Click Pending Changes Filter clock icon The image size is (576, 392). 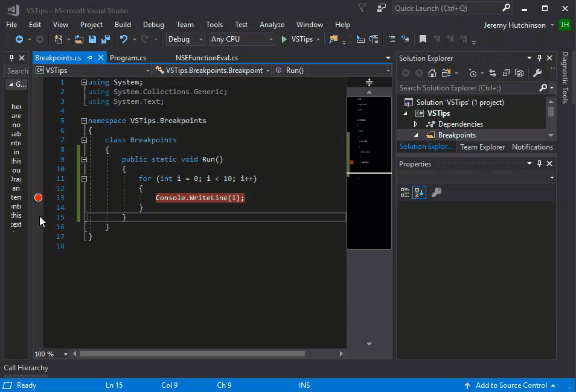tap(473, 73)
